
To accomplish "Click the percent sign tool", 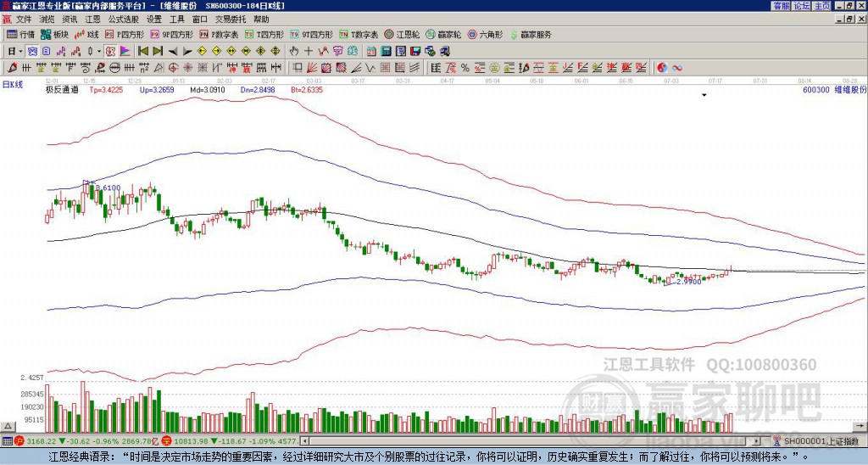I will (x=465, y=68).
